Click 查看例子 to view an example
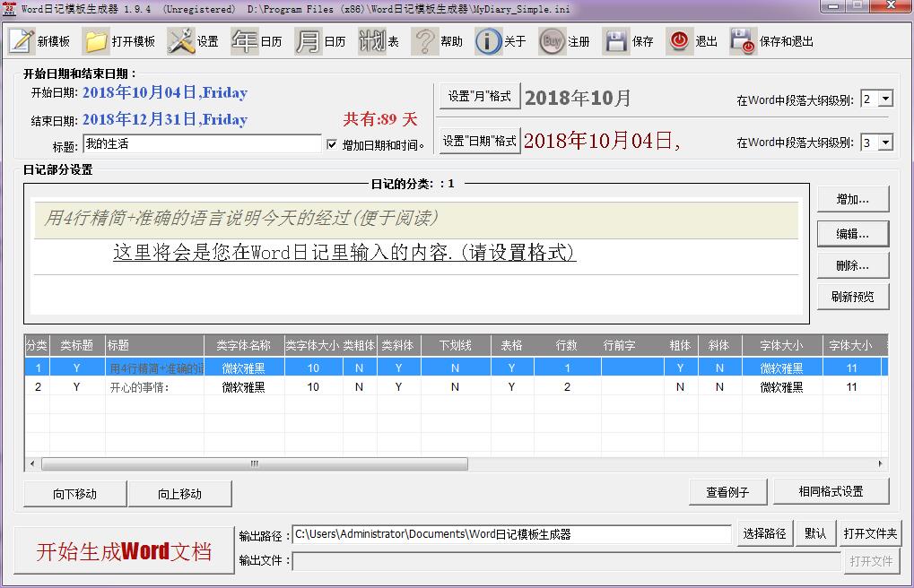 (727, 491)
